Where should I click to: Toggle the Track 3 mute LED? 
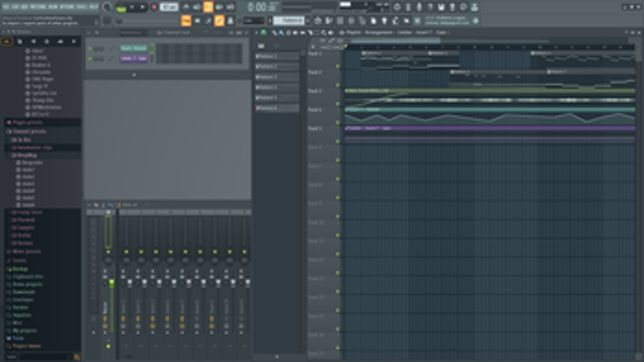tap(338, 103)
